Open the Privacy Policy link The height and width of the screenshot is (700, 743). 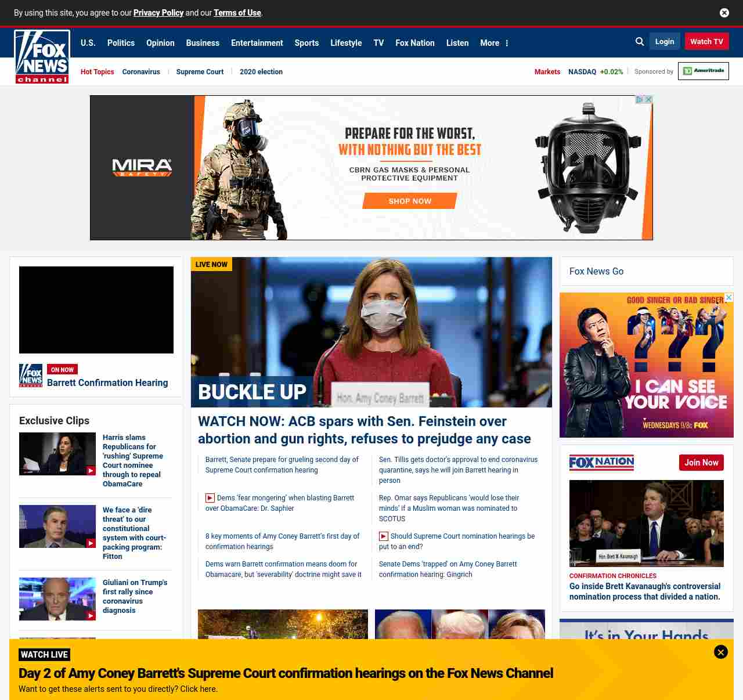coord(158,13)
